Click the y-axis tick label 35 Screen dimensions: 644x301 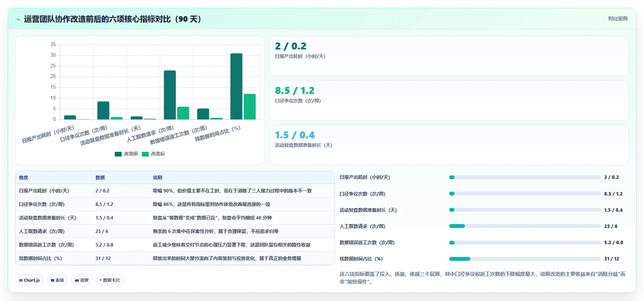(x=53, y=44)
